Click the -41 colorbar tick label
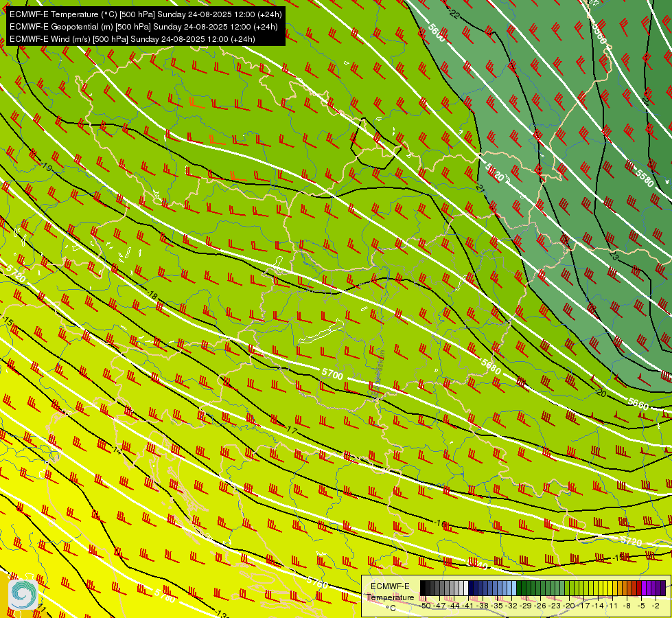 [468, 606]
